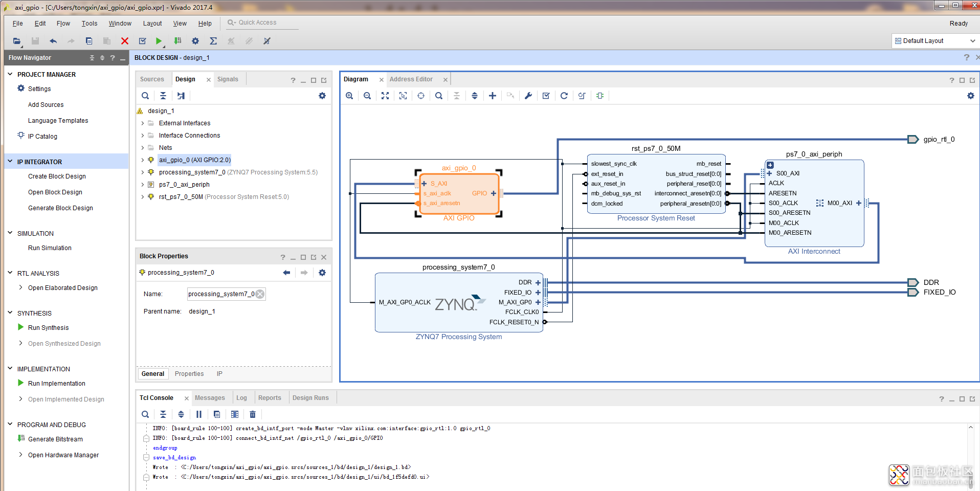980x491 pixels.
Task: Zoom in on the block diagram
Action: 349,96
